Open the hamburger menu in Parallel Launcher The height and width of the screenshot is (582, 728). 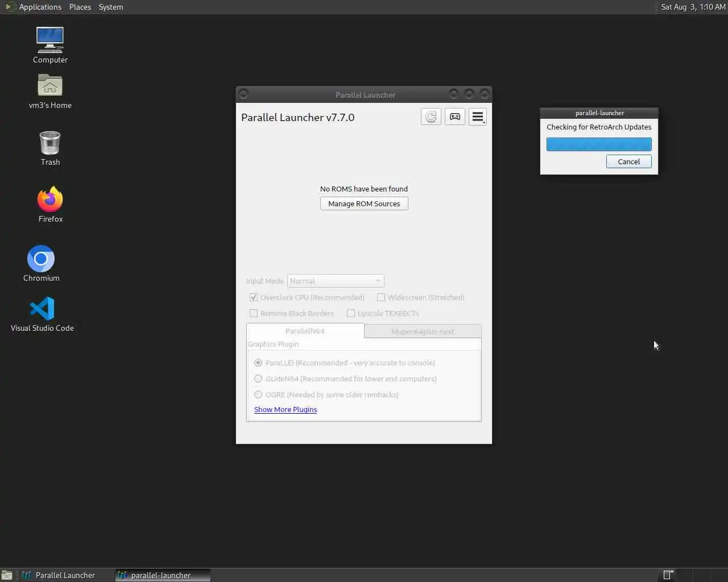pos(478,117)
